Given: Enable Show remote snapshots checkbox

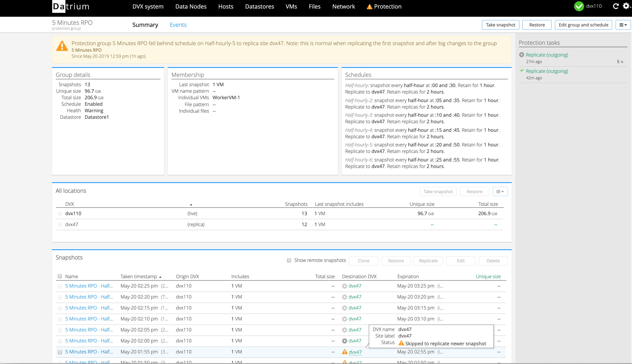Looking at the screenshot, I should 289,260.
